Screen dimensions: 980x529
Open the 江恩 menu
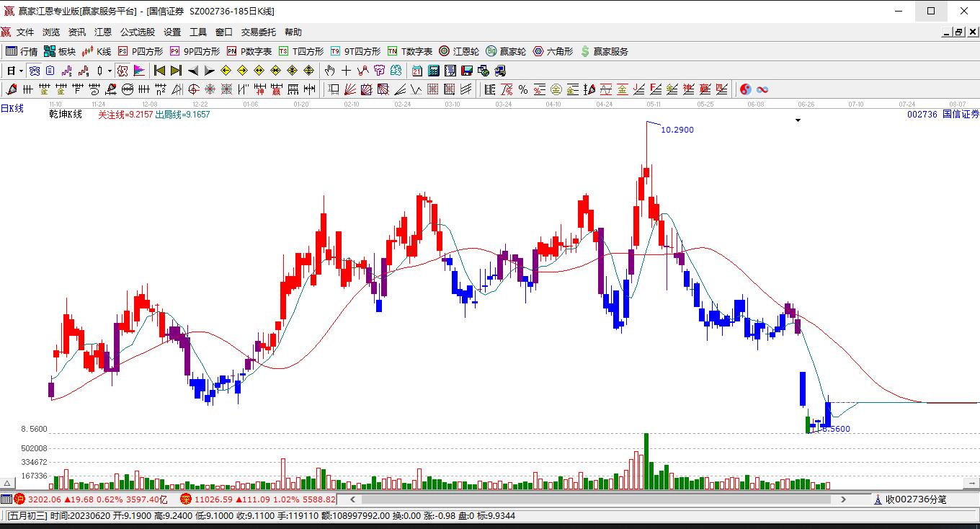[103, 32]
